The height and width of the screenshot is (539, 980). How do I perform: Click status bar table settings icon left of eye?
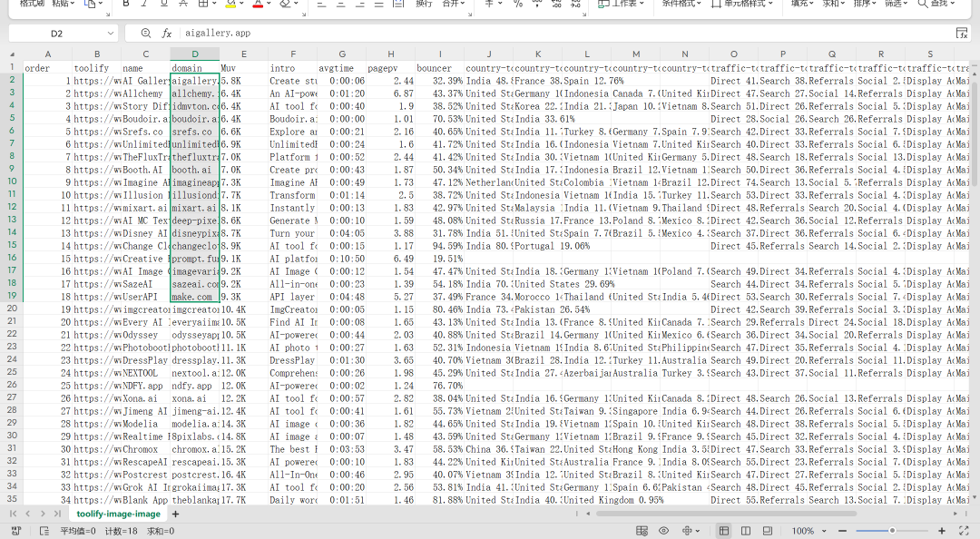[x=642, y=531]
